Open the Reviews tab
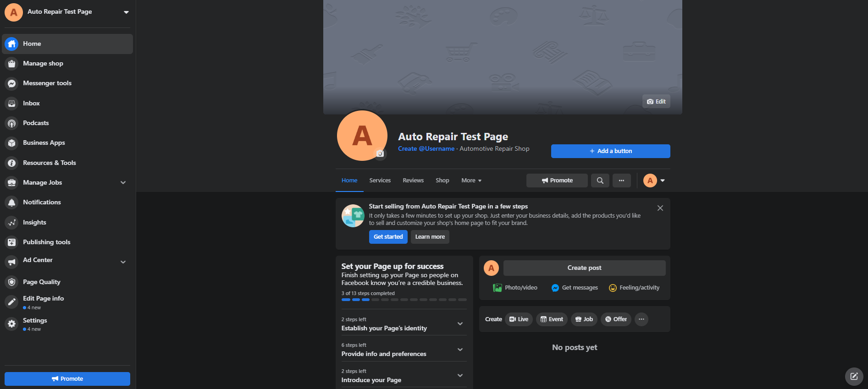 tap(413, 181)
